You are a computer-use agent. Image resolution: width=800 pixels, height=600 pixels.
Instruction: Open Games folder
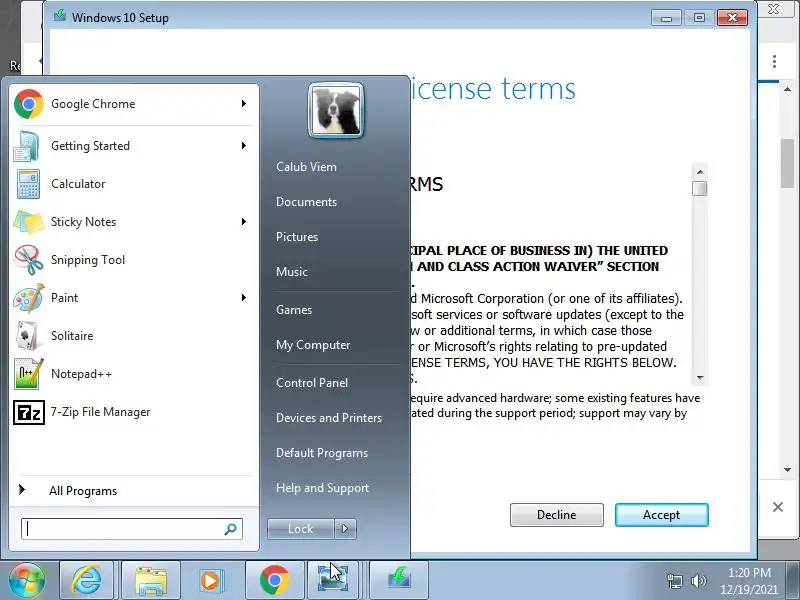pyautogui.click(x=294, y=310)
